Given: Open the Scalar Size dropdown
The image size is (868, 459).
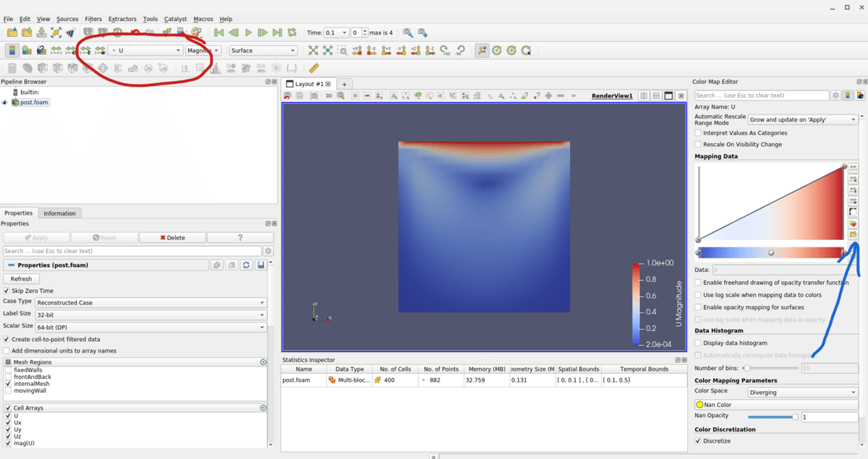Looking at the screenshot, I should 150,327.
